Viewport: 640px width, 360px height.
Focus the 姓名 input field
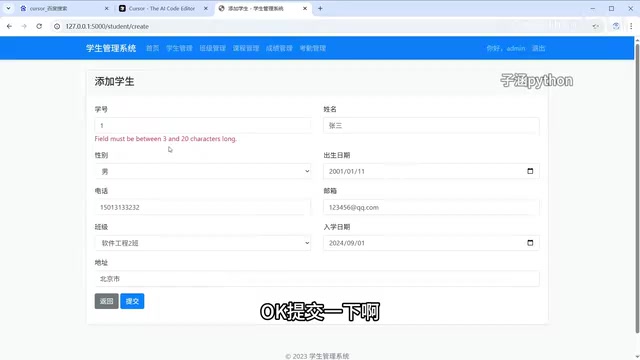431,125
